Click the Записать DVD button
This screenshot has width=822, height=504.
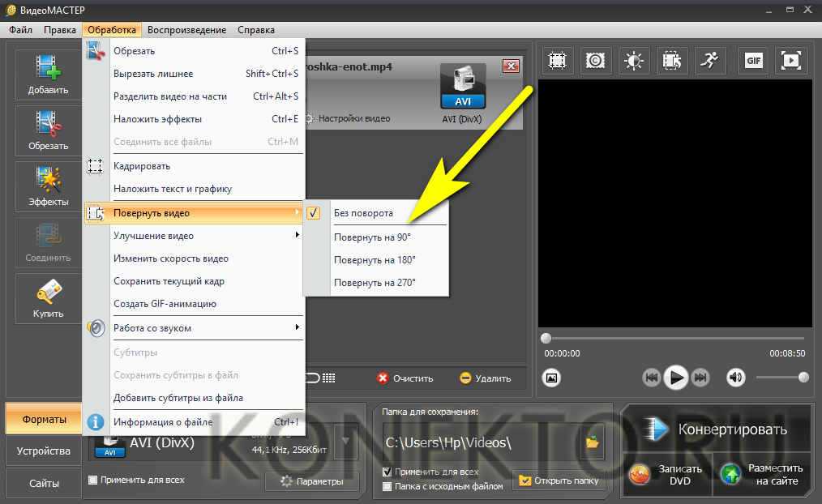667,475
